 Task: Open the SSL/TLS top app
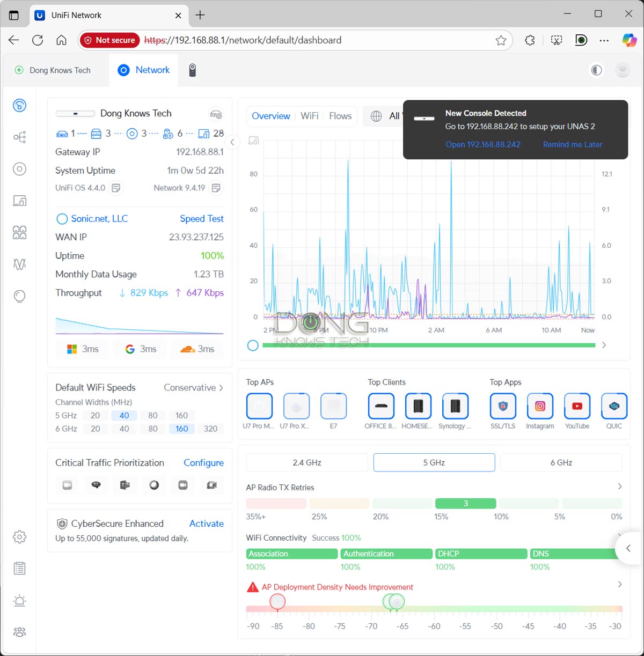click(x=503, y=406)
